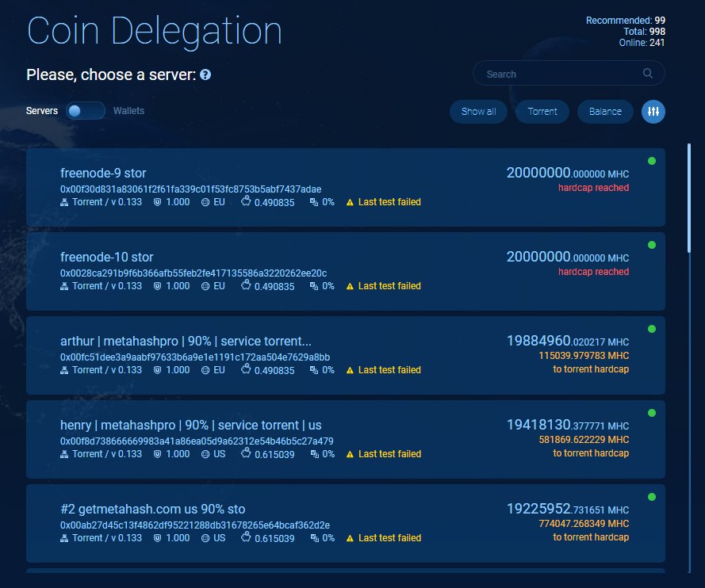Focus the Search input field
This screenshot has width=705, height=588.
tap(569, 73)
